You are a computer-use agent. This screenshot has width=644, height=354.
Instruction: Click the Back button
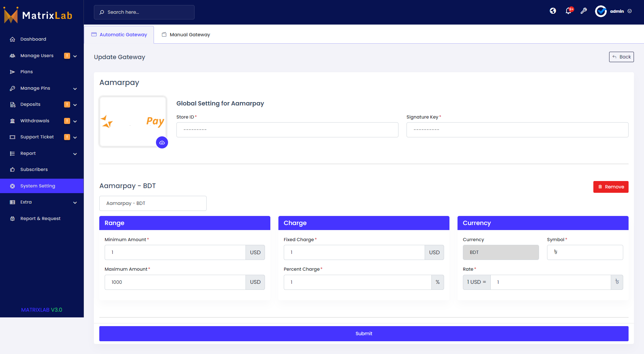pos(621,57)
